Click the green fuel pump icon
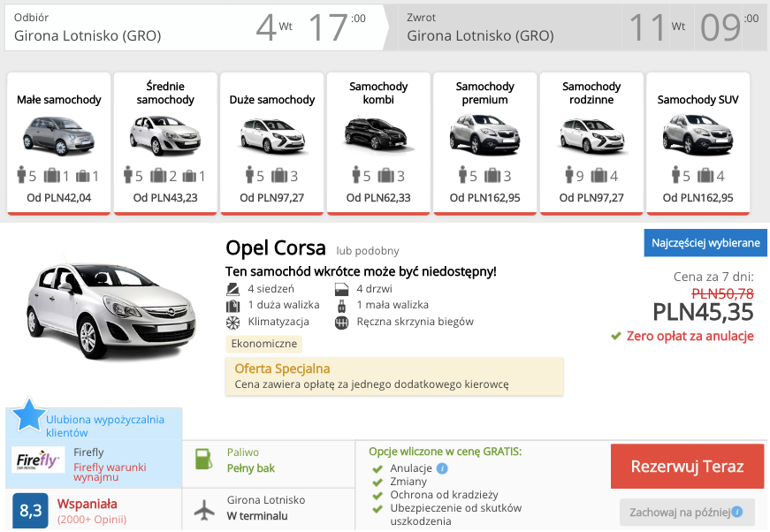The width and height of the screenshot is (770, 532). 204,460
